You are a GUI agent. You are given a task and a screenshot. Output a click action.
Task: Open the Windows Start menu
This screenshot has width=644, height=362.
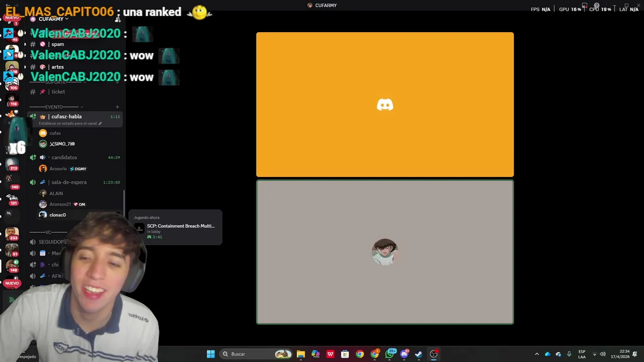click(211, 354)
